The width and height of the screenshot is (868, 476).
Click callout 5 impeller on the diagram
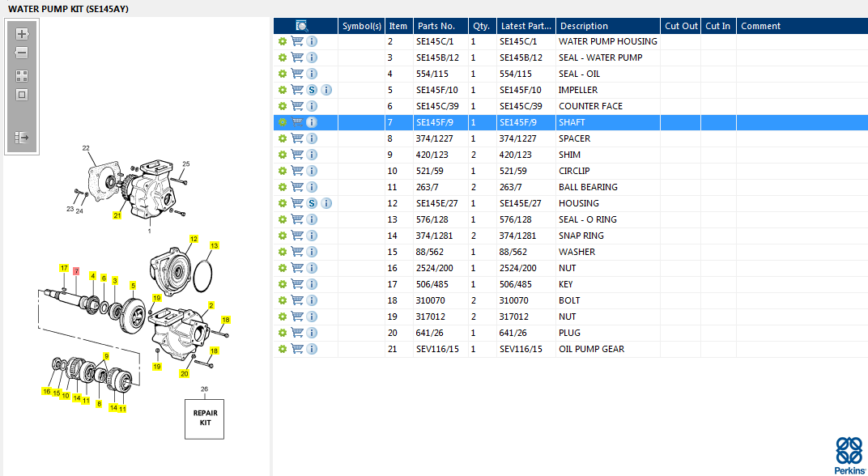(133, 286)
